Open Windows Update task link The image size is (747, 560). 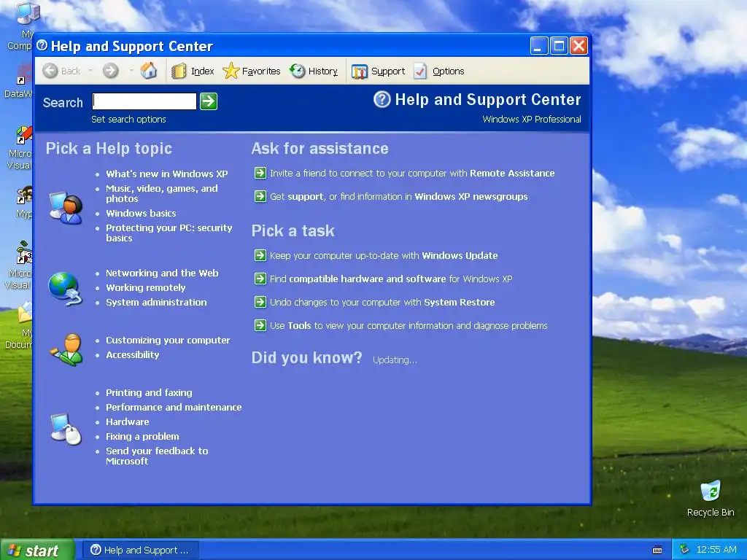[384, 256]
